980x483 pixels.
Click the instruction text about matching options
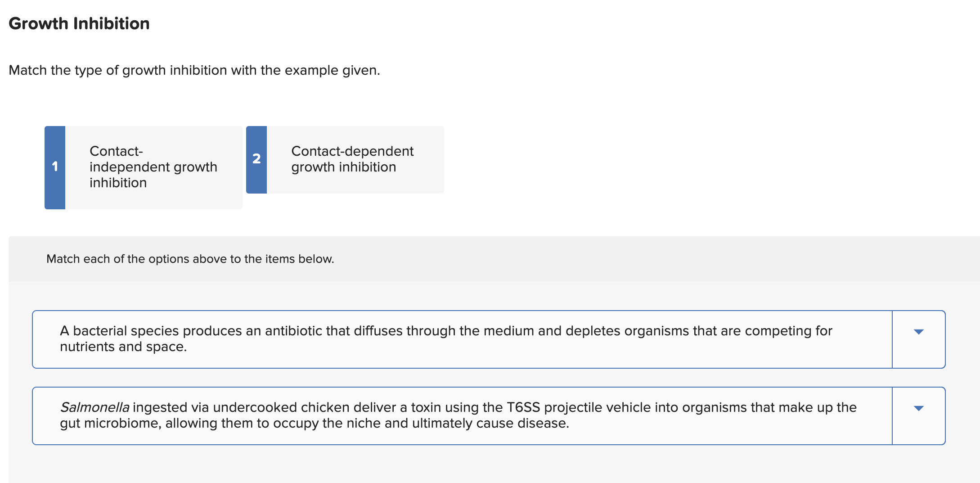pos(189,259)
